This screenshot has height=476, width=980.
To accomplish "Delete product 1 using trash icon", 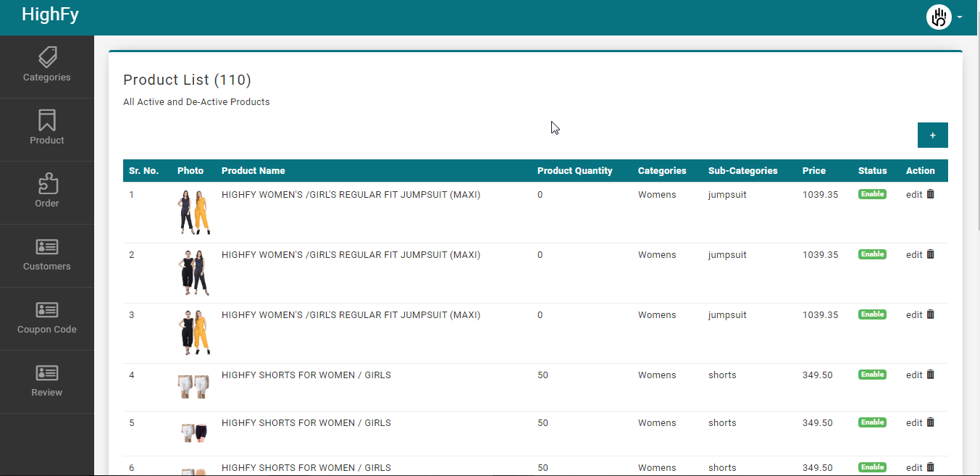I will click(931, 194).
